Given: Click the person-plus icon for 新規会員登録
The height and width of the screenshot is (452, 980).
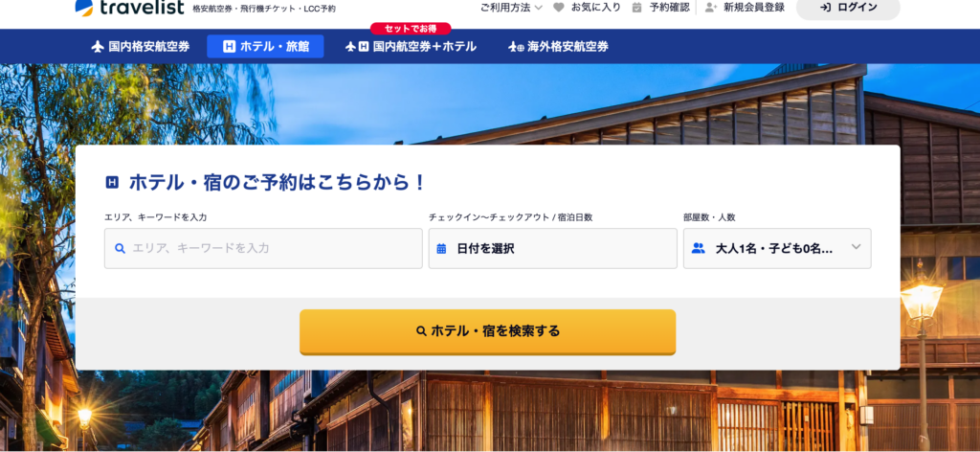Looking at the screenshot, I should tap(711, 8).
